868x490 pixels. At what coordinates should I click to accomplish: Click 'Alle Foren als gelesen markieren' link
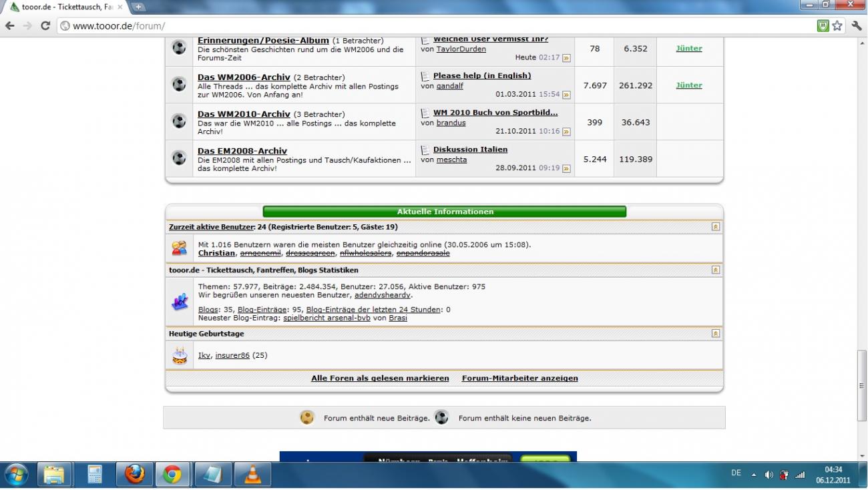point(380,379)
